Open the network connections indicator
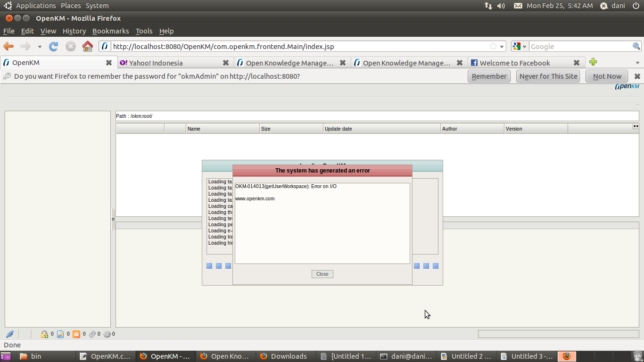Viewport: 644px width, 362px height. click(488, 6)
